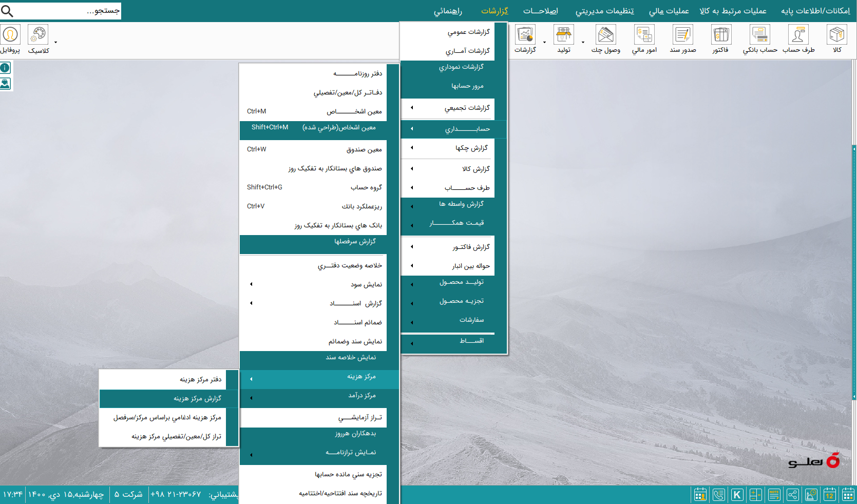Screen dimensions: 857x504
Task: Open the calendar with person icon
Action: [x=700, y=495]
